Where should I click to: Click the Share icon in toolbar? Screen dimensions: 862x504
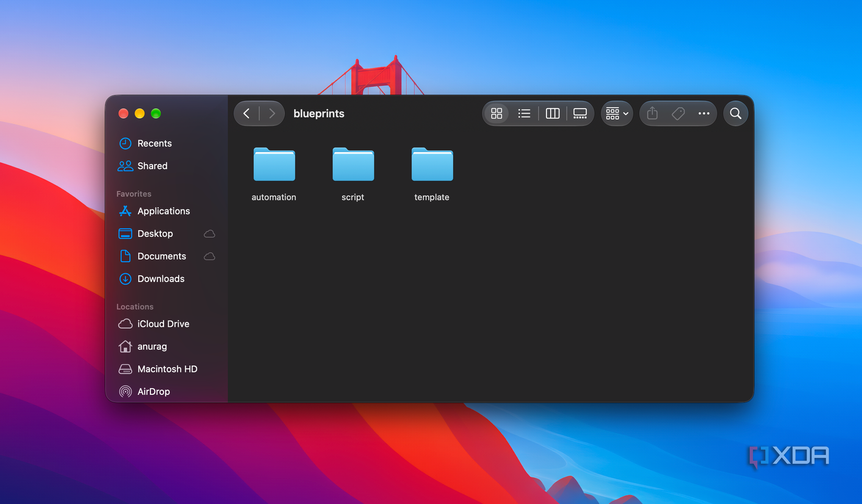pos(652,113)
